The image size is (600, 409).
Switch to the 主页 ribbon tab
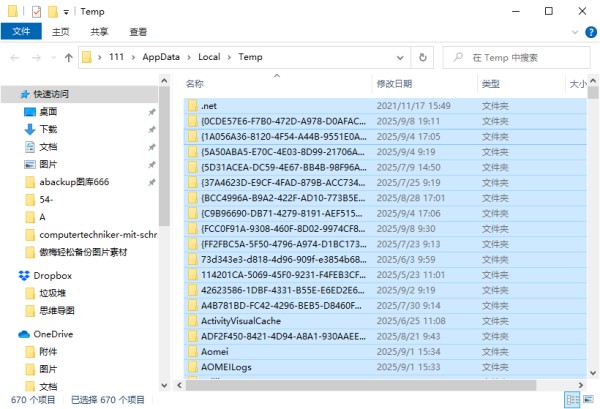point(61,32)
